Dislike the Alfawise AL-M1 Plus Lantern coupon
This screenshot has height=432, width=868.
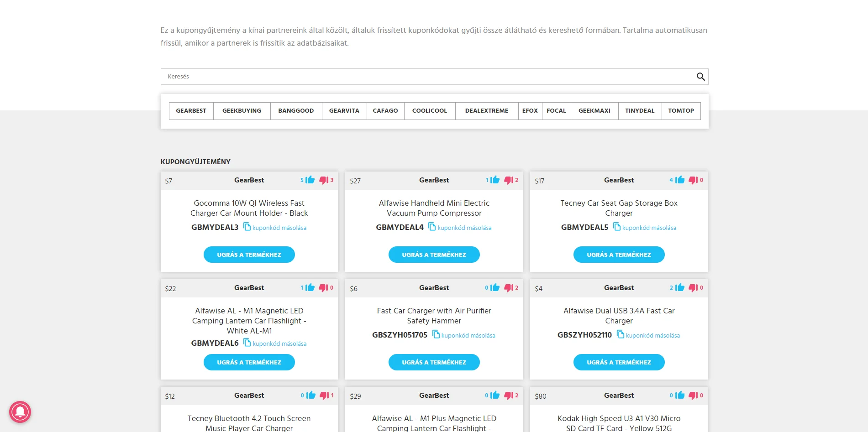click(x=509, y=396)
